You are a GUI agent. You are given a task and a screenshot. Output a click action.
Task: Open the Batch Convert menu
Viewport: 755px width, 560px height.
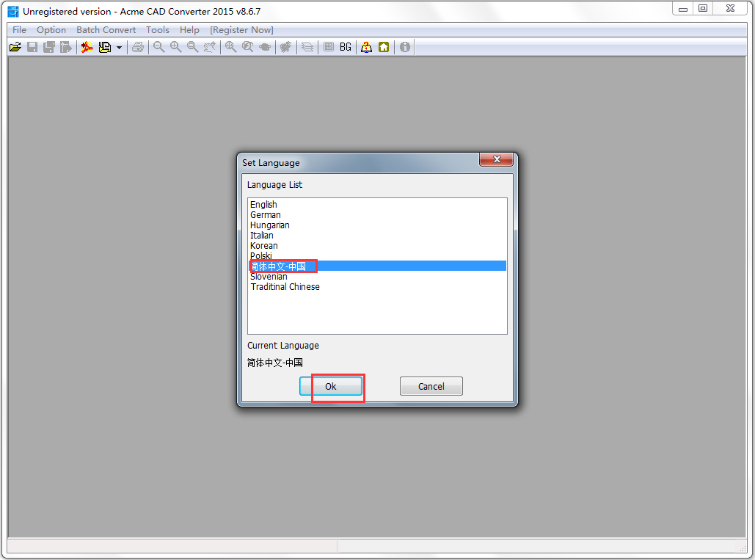[x=106, y=29]
